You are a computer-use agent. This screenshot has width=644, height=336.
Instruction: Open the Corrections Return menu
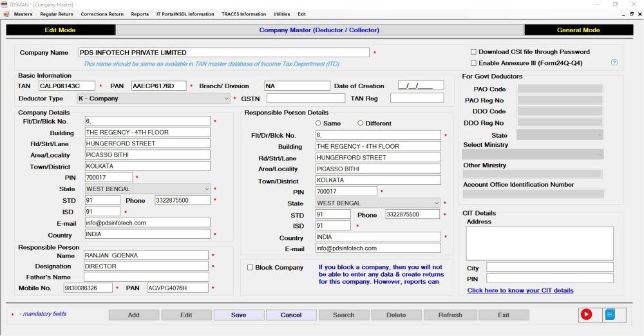pyautogui.click(x=102, y=14)
